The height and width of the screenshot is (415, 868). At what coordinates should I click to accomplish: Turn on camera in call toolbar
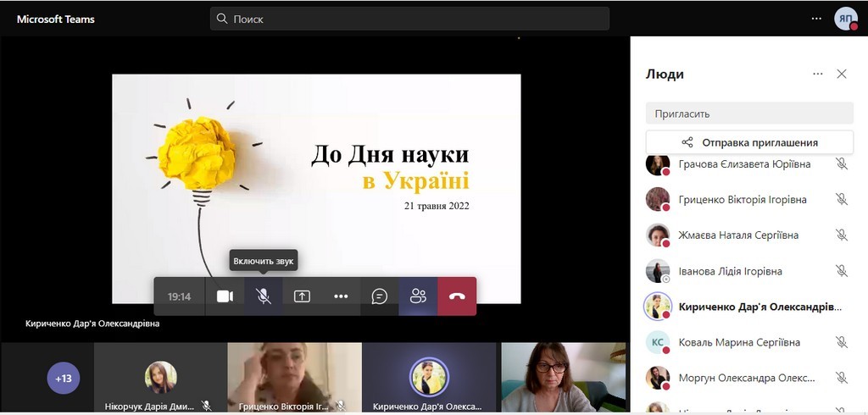tap(225, 296)
